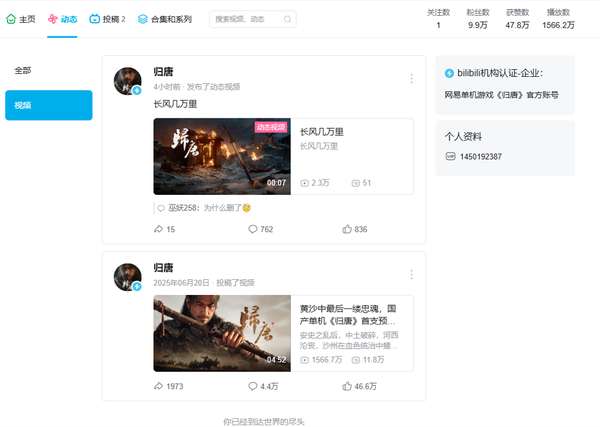Click the avatar on the 长风几万里 post
Screen dimensions: 600x427
[x=128, y=81]
